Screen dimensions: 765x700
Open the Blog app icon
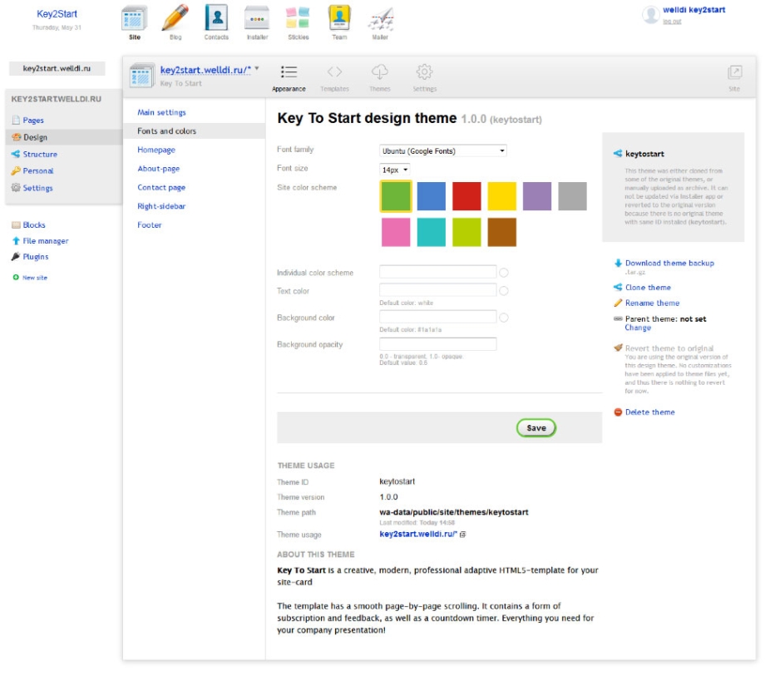pyautogui.click(x=175, y=18)
